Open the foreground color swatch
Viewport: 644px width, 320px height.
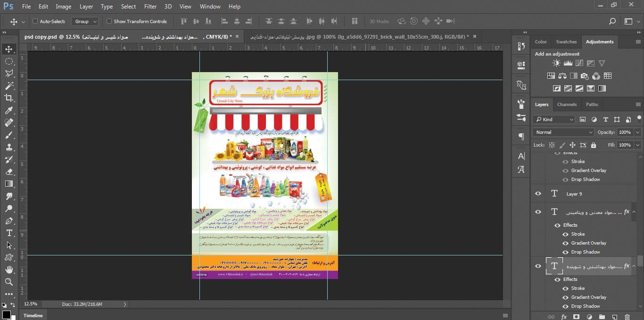coord(6,315)
